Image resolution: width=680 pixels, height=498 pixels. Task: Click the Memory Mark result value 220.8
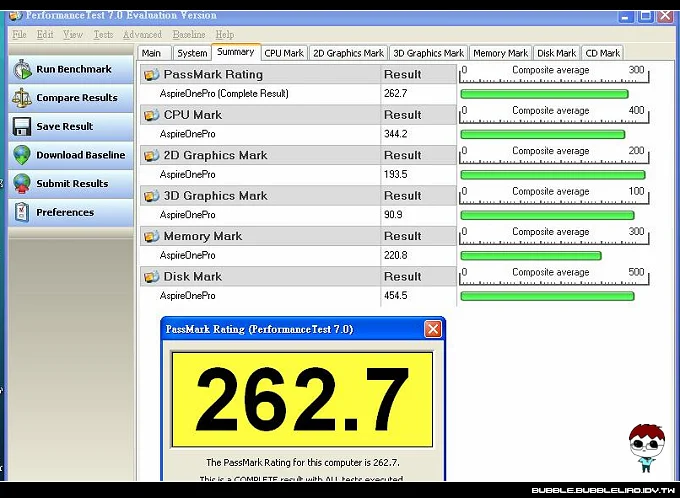click(396, 255)
